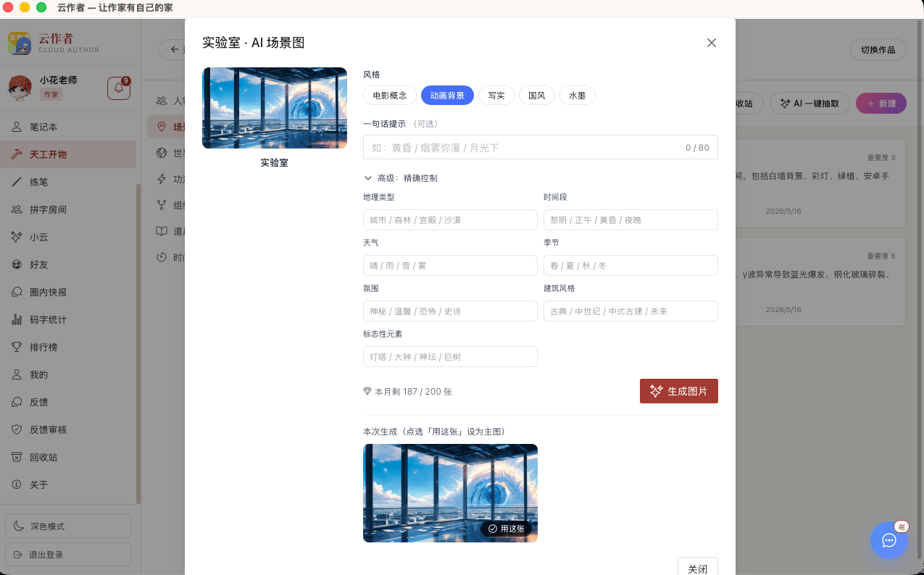This screenshot has height=575, width=924.
Task: Click the 建筑风格 input field
Action: click(x=630, y=311)
